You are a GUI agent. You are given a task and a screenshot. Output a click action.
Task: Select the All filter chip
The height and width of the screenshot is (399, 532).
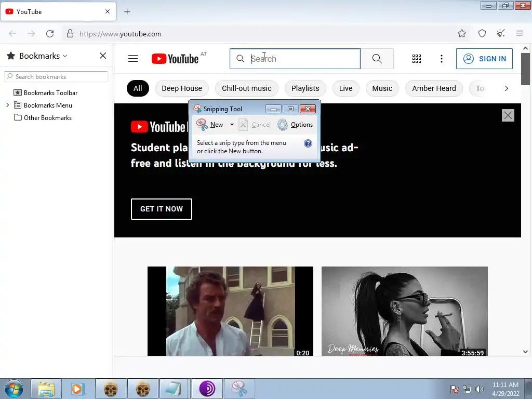pyautogui.click(x=138, y=88)
